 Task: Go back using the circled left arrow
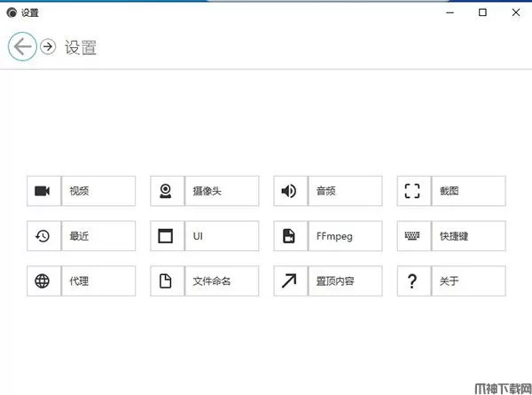click(x=22, y=47)
